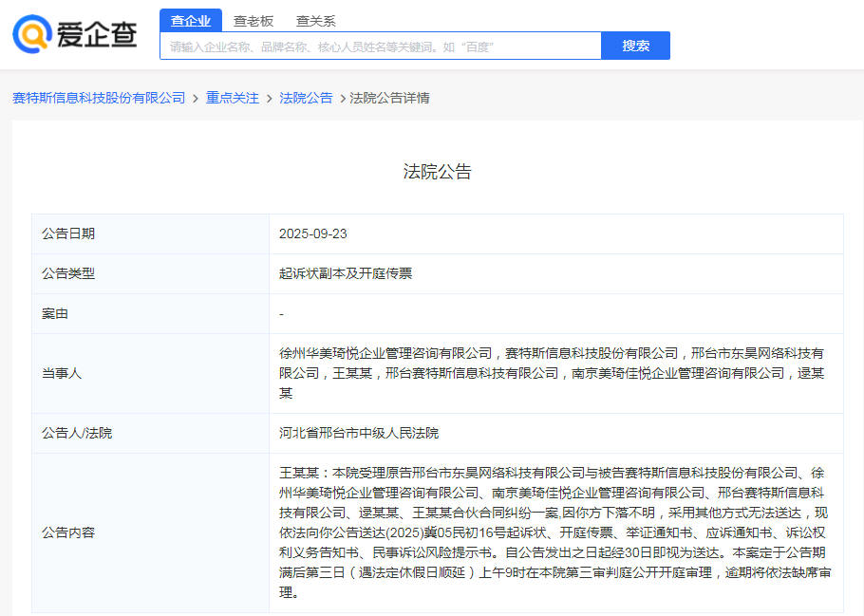
Task: Click the 公告内容 label cell
Action: click(150, 532)
